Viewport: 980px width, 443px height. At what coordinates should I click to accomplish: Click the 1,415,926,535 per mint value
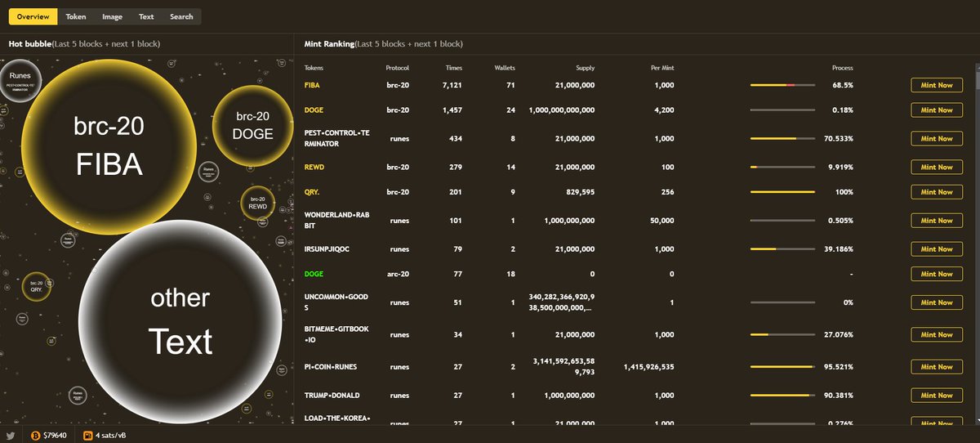(648, 367)
